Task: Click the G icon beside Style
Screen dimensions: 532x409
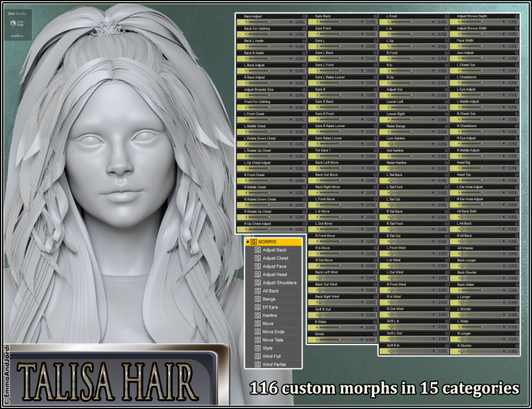Action: 258,348
